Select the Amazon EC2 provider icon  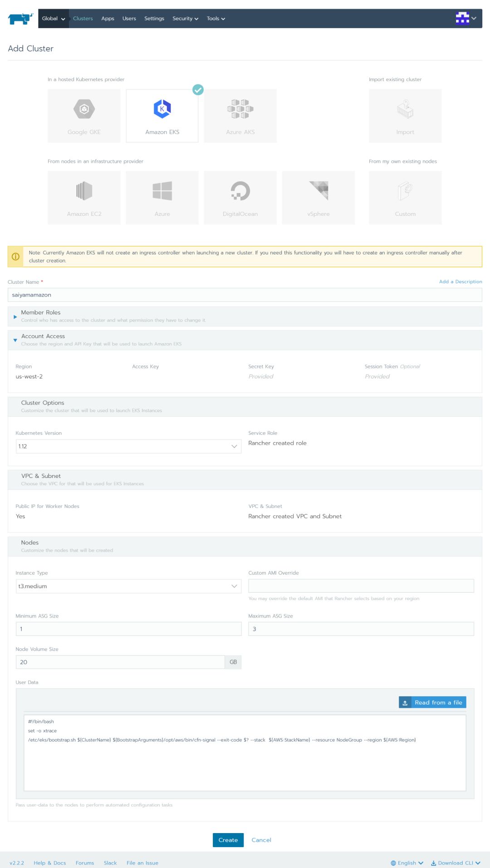84,191
